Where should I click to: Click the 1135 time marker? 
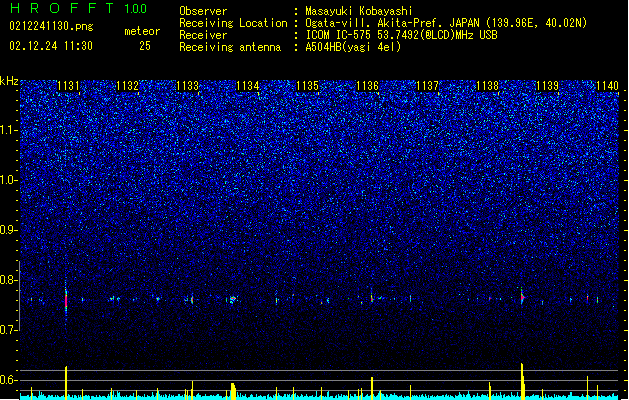pos(308,85)
